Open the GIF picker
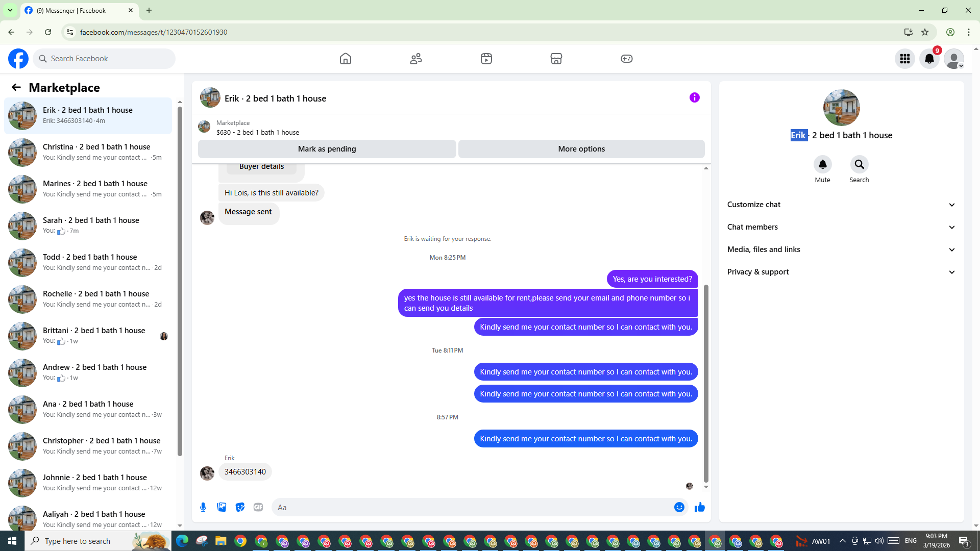Screen dimensions: 980x551 pos(258,507)
